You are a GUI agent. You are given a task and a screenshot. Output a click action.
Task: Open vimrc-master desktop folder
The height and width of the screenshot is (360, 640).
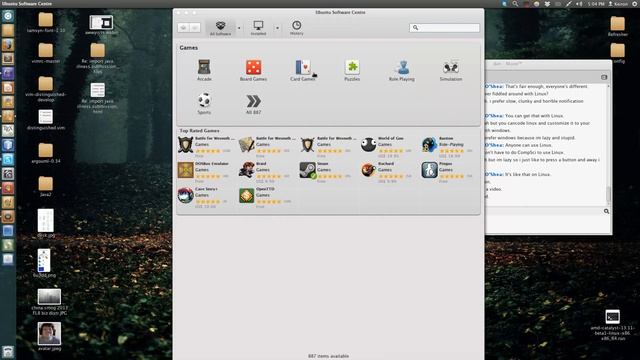click(x=46, y=53)
